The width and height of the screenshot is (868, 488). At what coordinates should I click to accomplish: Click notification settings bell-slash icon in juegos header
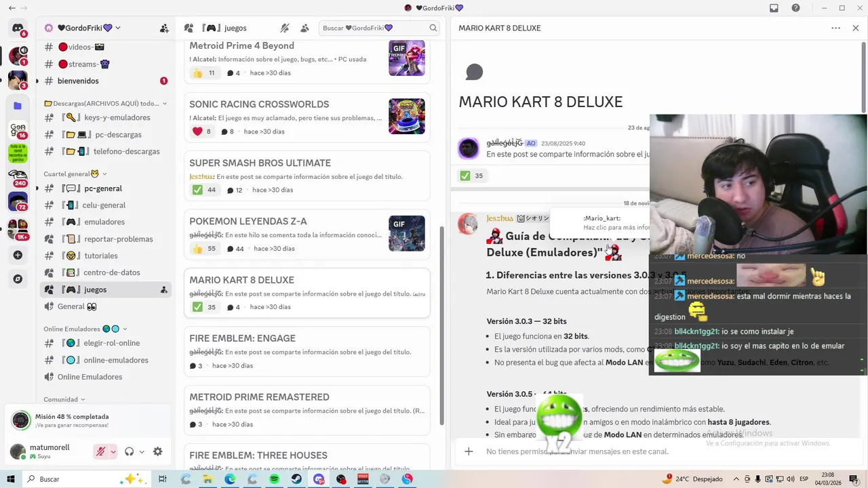coord(285,28)
